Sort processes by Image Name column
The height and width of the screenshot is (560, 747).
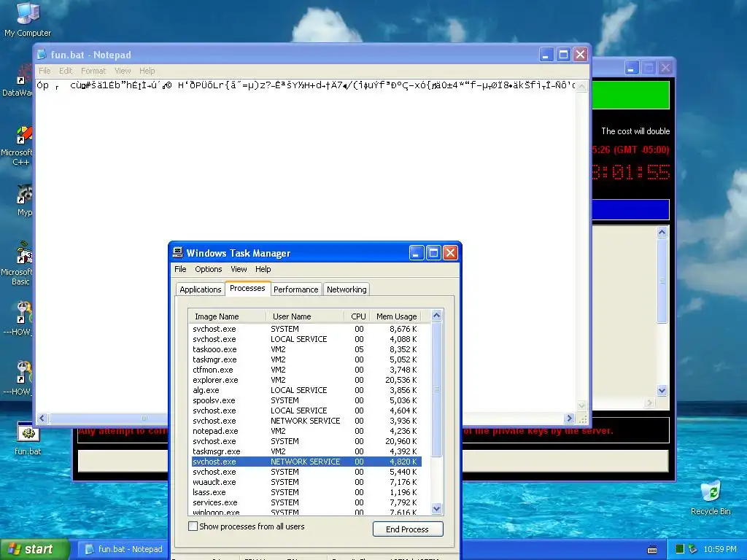pyautogui.click(x=228, y=316)
